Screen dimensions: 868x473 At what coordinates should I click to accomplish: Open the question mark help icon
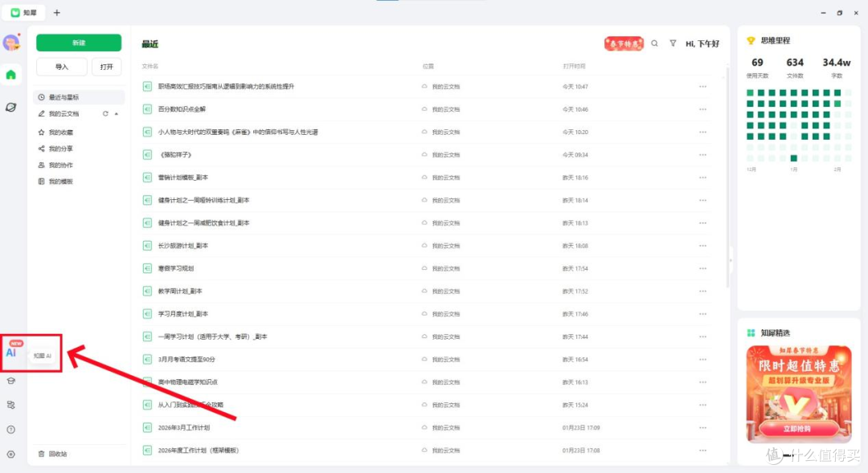point(11,430)
